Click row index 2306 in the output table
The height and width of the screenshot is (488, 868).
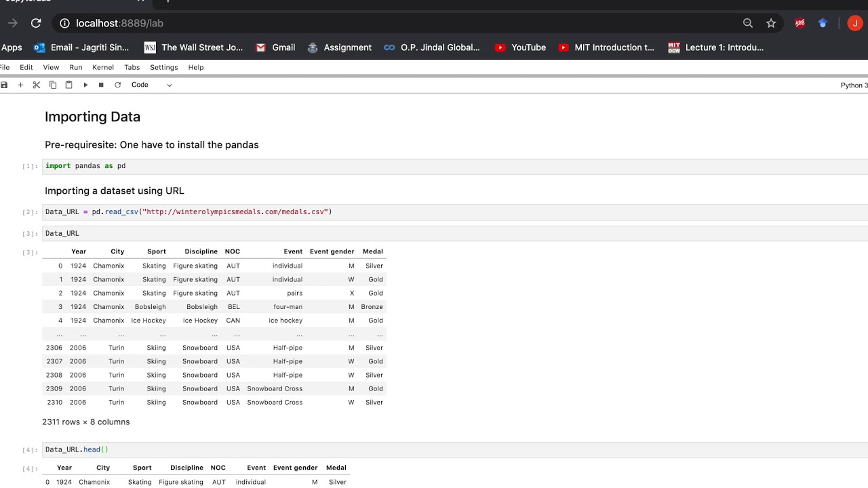(x=54, y=348)
